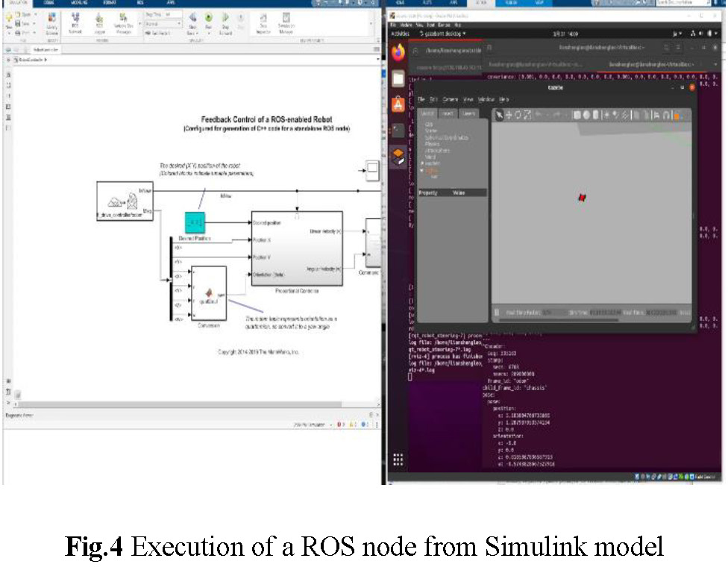Open Firefox from the Ubuntu dock

(x=398, y=52)
